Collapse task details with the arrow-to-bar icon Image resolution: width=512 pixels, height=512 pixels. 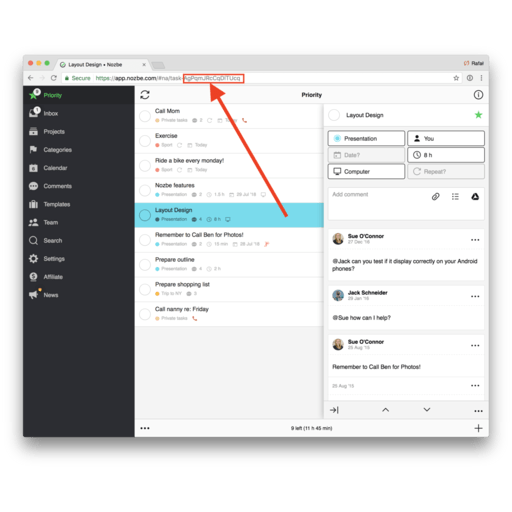click(x=334, y=410)
